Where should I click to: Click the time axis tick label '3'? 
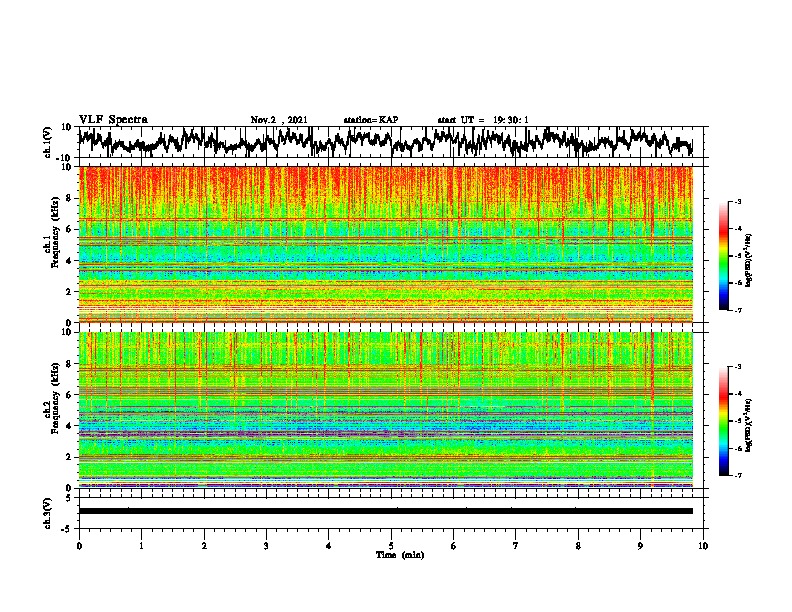(x=266, y=546)
